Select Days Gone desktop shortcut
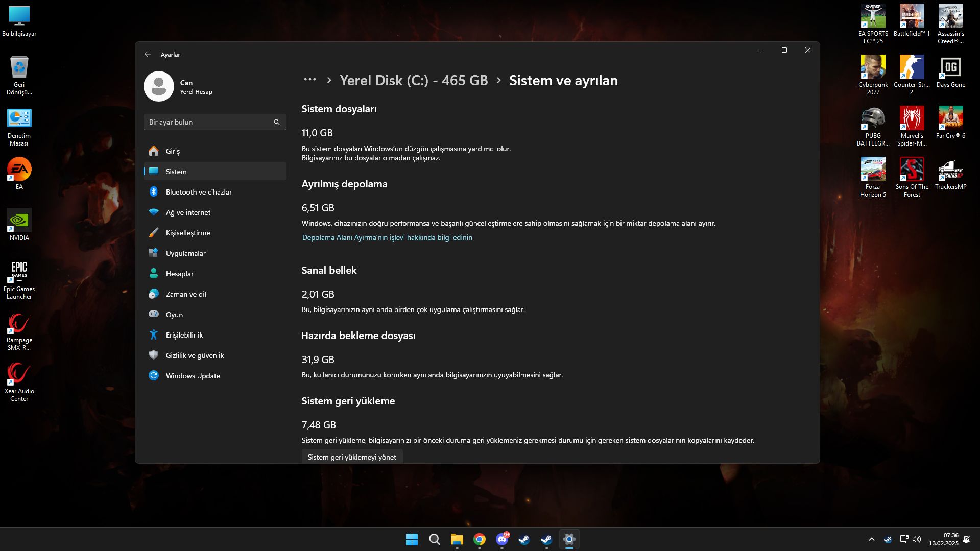 click(x=951, y=71)
